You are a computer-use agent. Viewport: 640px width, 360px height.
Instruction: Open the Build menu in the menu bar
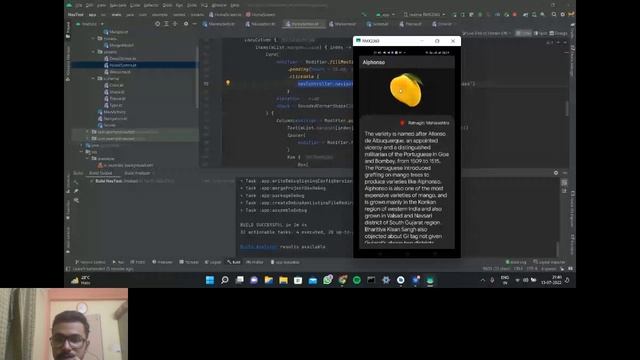pyautogui.click(x=167, y=5)
